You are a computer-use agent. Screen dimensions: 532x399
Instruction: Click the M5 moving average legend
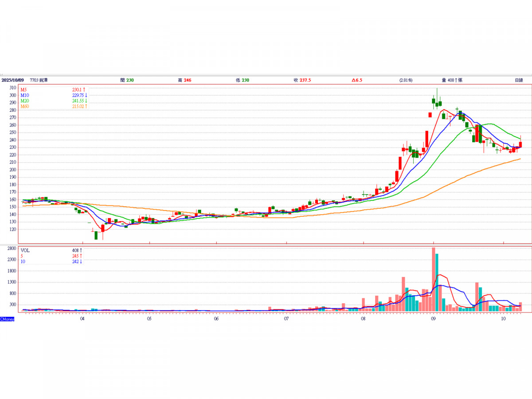coord(24,90)
